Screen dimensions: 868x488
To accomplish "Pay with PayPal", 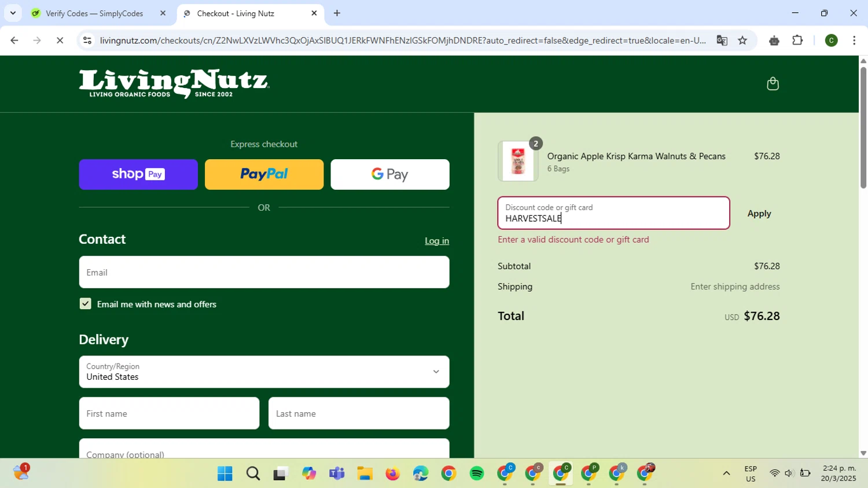I will pos(264,174).
